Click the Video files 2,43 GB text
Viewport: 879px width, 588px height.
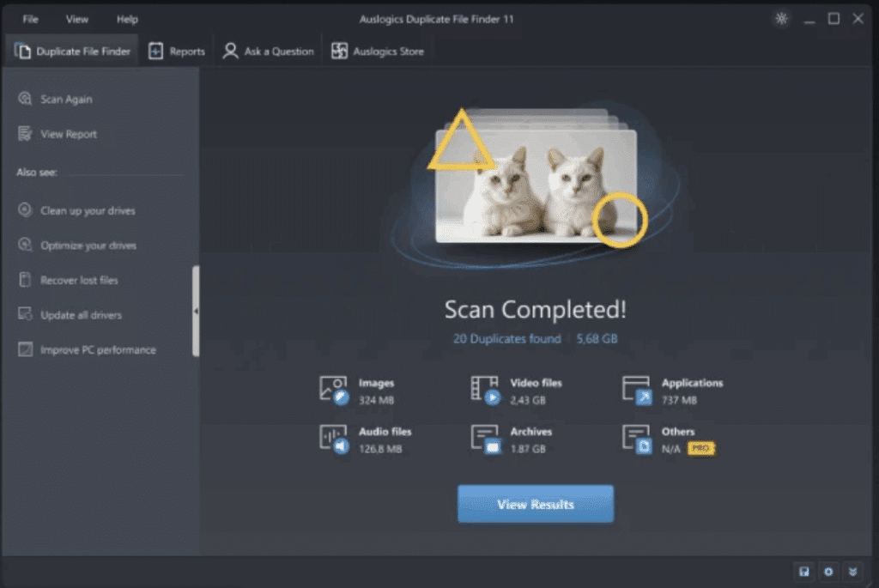tap(528, 400)
